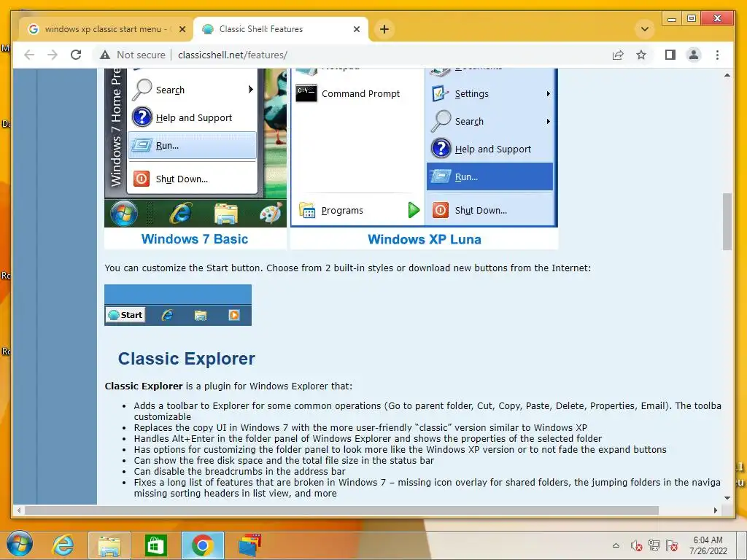Viewport: 747px width, 560px height.
Task: Click the Classic Explorer heading
Action: [186, 359]
